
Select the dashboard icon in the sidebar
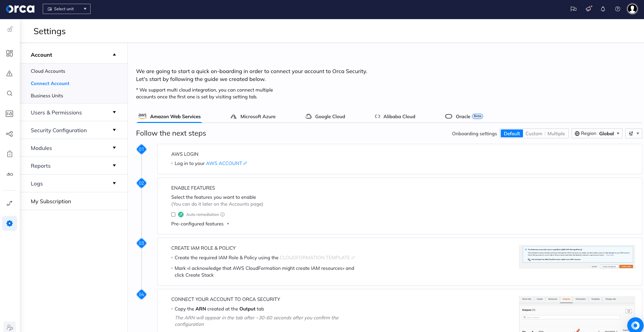coord(10,53)
